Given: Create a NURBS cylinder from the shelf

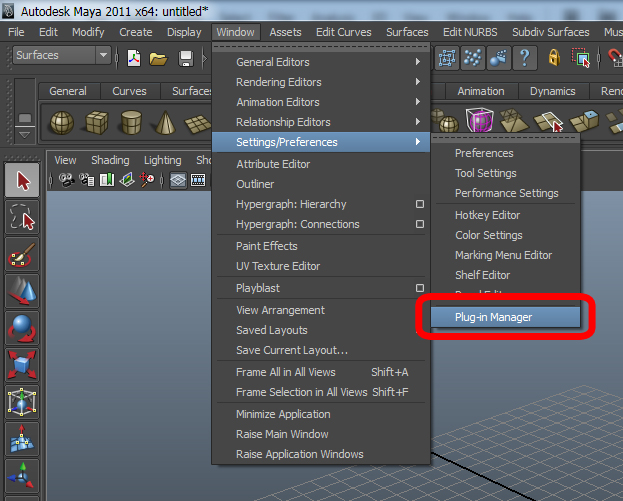Looking at the screenshot, I should [x=131, y=122].
